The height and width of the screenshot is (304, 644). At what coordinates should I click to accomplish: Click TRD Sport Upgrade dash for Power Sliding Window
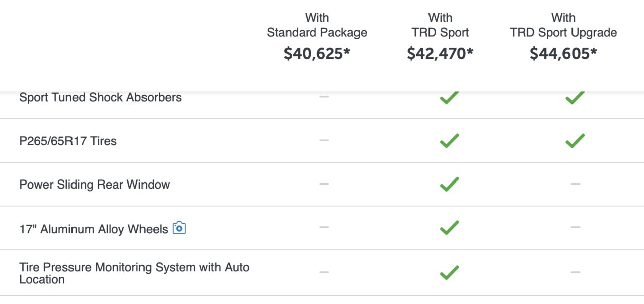tap(576, 184)
